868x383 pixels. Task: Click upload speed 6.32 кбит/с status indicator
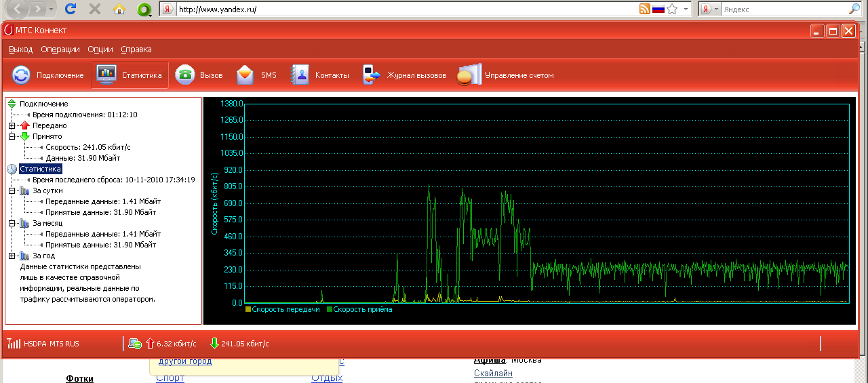(171, 344)
